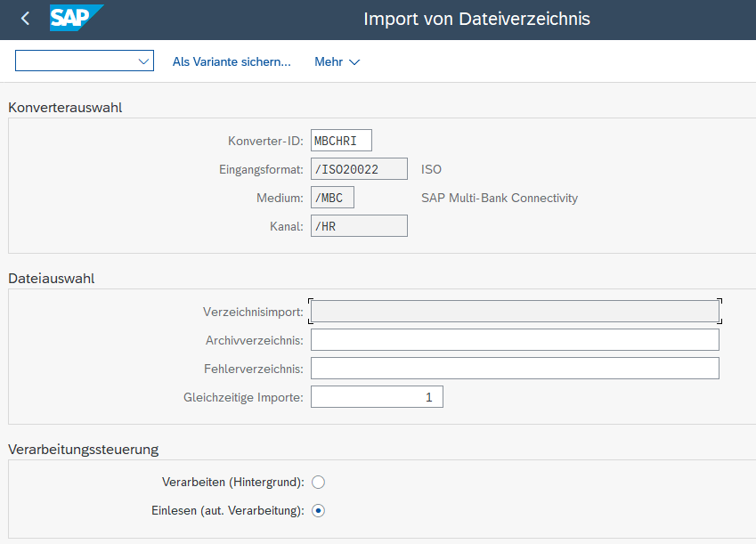The width and height of the screenshot is (756, 544).
Task: Click into the Fehlerverzeichnis field
Action: click(515, 369)
